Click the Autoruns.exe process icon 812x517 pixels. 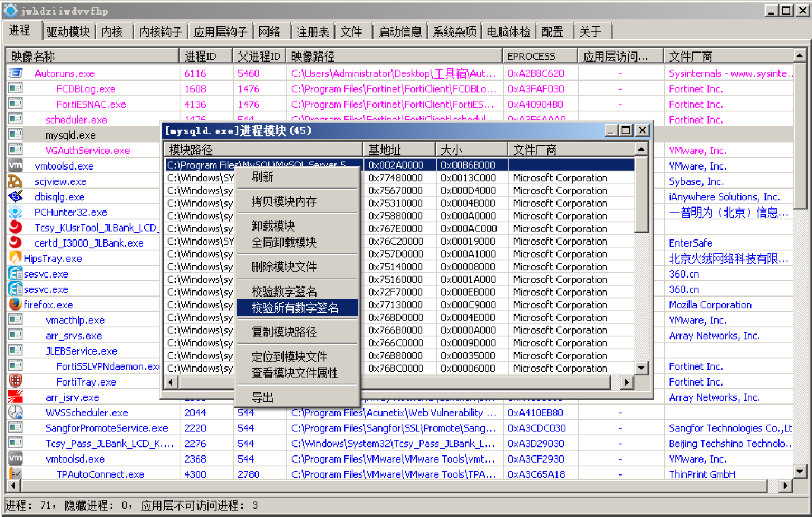tap(15, 73)
